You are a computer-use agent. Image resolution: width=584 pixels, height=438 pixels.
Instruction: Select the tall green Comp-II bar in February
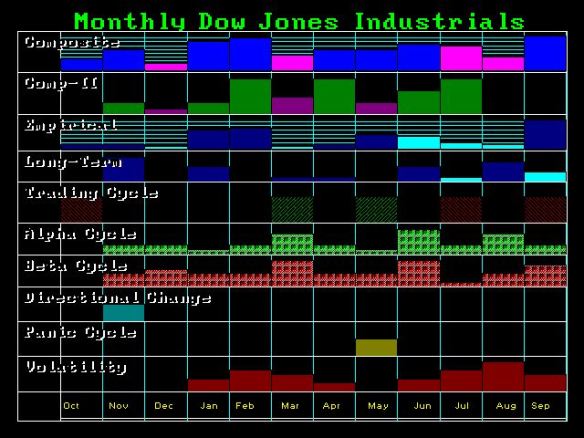click(250, 96)
